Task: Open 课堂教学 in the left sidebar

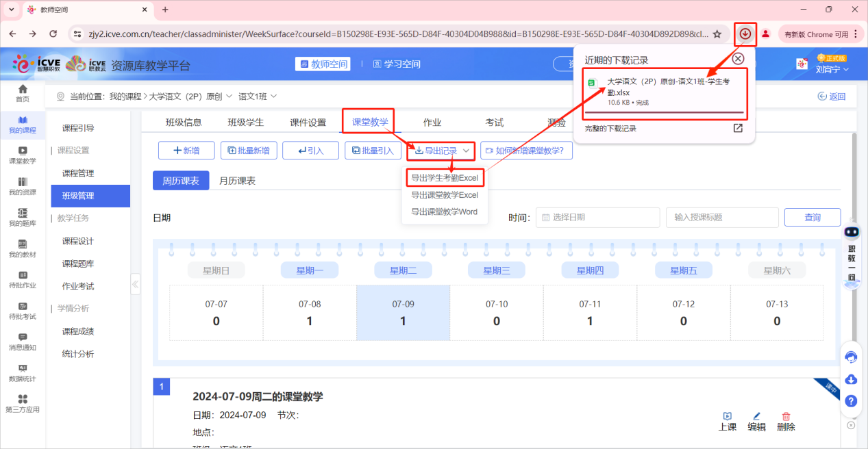Action: pyautogui.click(x=22, y=156)
